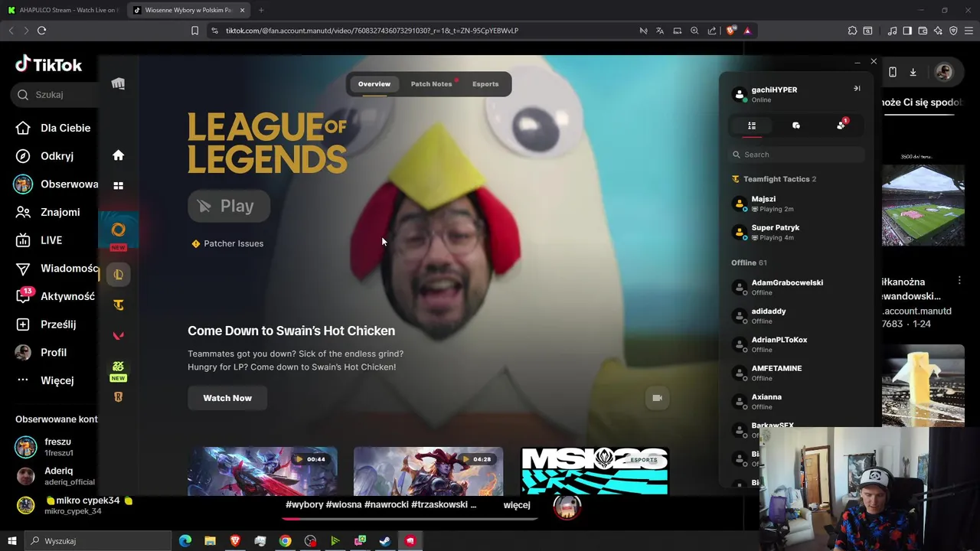Collapse the Offline friends group
The width and height of the screenshot is (980, 551).
coord(749,262)
